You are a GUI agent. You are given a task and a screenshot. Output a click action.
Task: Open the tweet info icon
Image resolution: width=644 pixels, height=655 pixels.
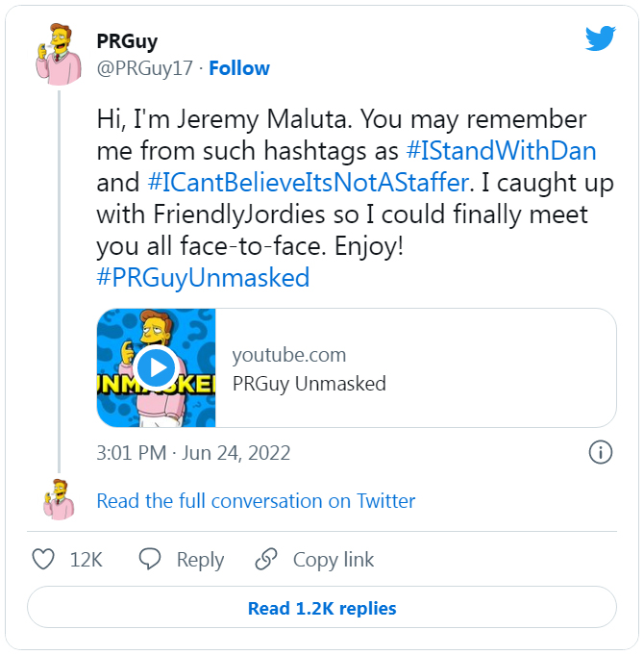pyautogui.click(x=600, y=452)
